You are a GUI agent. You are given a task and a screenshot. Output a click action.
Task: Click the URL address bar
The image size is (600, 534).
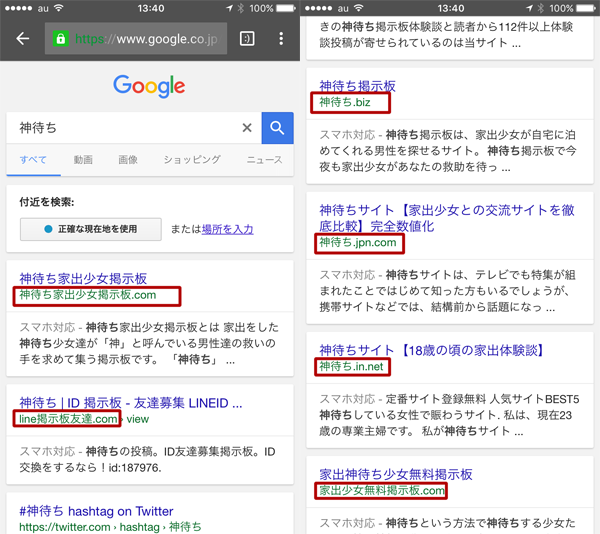(x=136, y=38)
